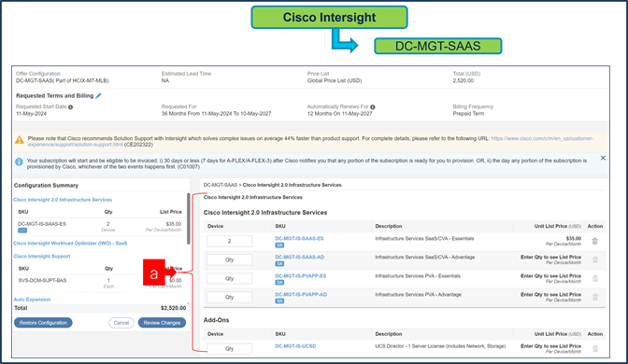Click Qty field for DC-MGT-IS-UCSD add-on
Viewport: 628px width, 364px height.
(x=230, y=348)
